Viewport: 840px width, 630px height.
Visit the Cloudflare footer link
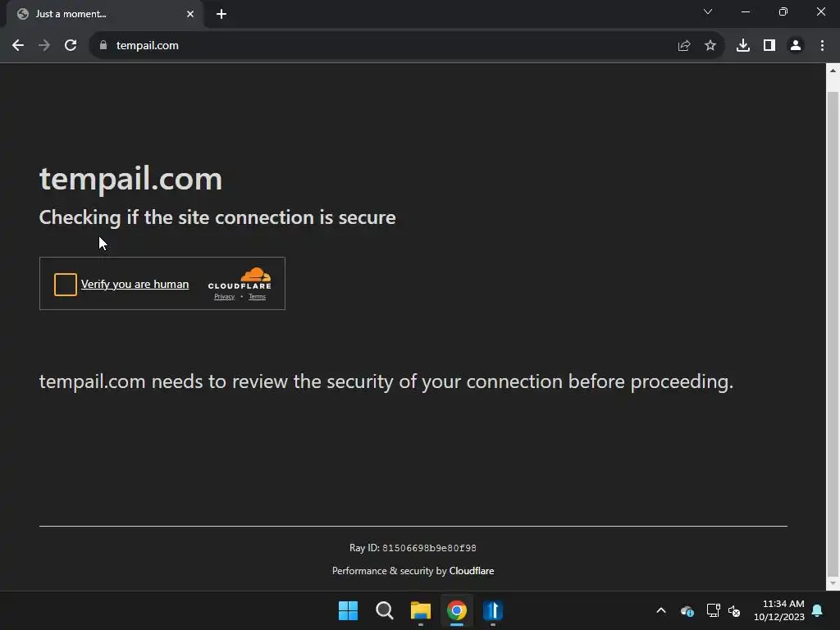(x=472, y=571)
